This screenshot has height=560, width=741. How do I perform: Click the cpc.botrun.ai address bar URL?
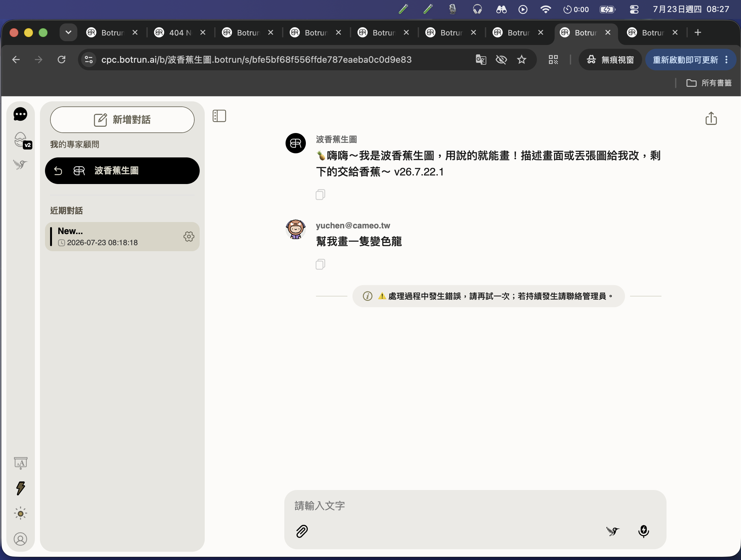(256, 60)
